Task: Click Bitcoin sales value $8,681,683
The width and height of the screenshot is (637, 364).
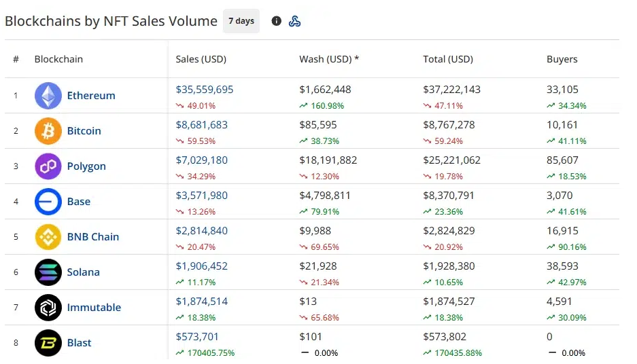Action: pyautogui.click(x=201, y=125)
